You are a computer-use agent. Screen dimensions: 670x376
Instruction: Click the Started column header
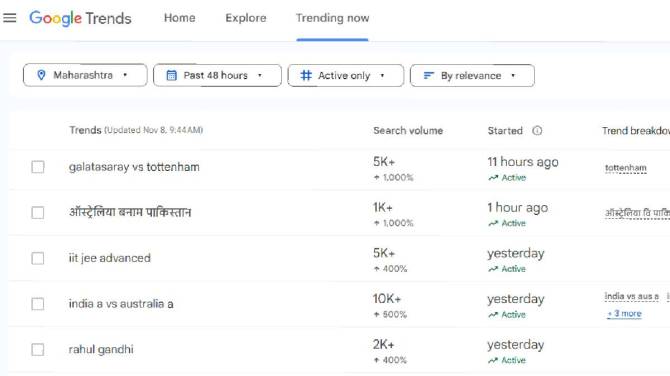click(505, 131)
